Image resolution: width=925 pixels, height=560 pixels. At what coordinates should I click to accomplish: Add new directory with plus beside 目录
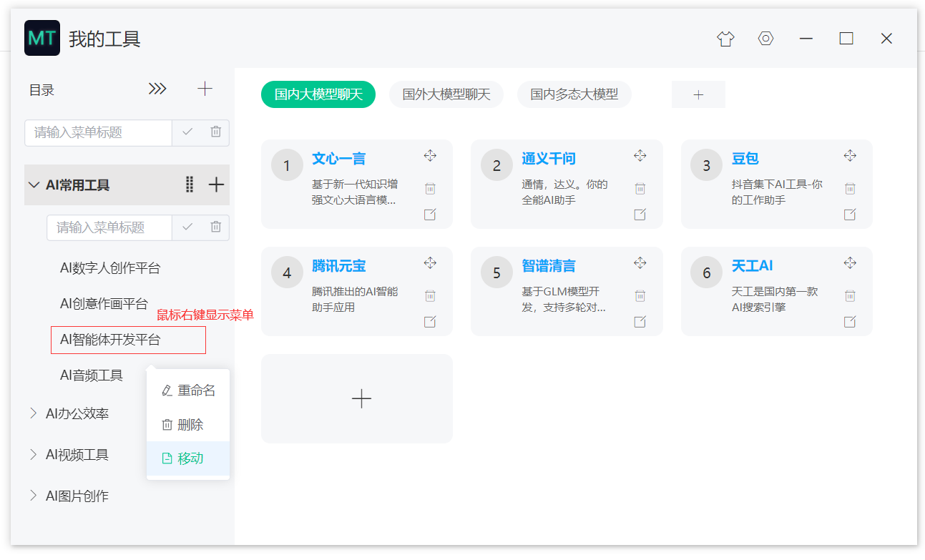(x=205, y=89)
